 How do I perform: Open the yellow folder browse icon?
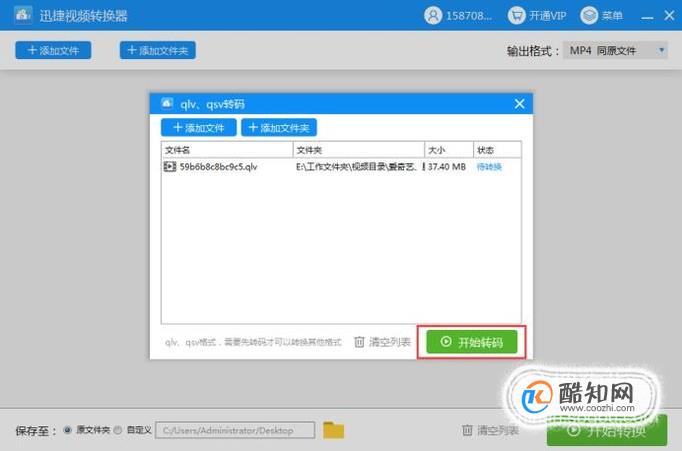[x=334, y=430]
